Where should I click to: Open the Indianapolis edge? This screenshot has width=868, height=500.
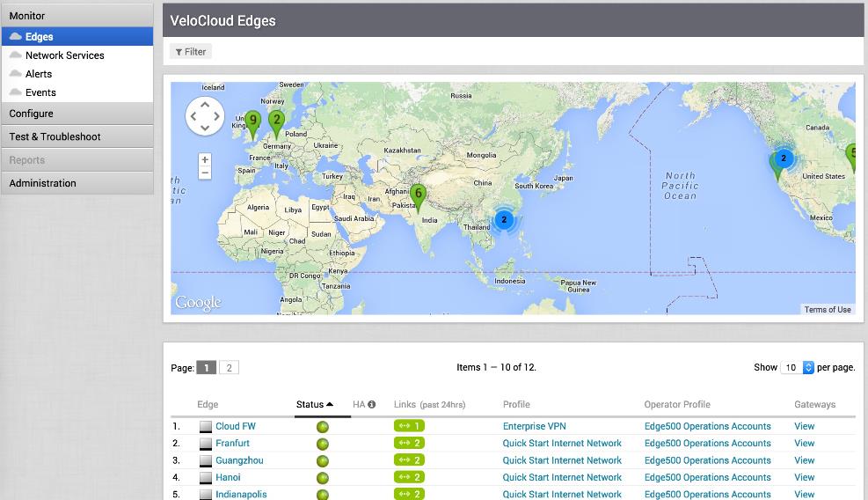tap(241, 494)
